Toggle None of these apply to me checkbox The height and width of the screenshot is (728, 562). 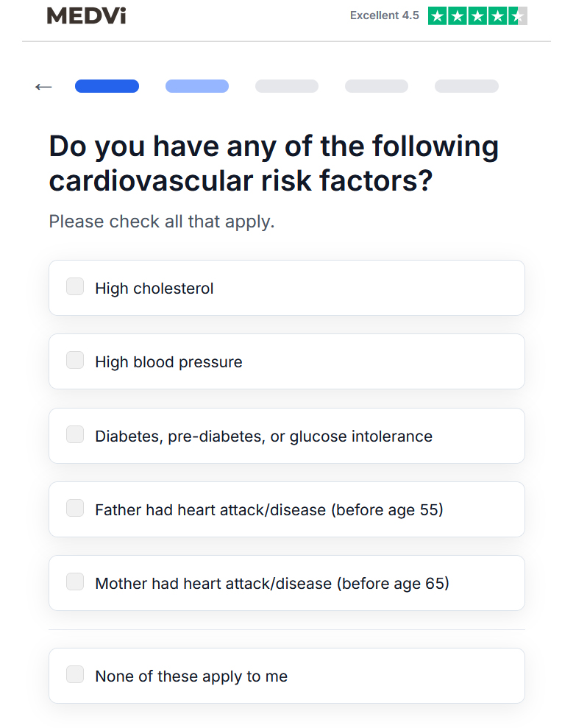[x=75, y=674]
